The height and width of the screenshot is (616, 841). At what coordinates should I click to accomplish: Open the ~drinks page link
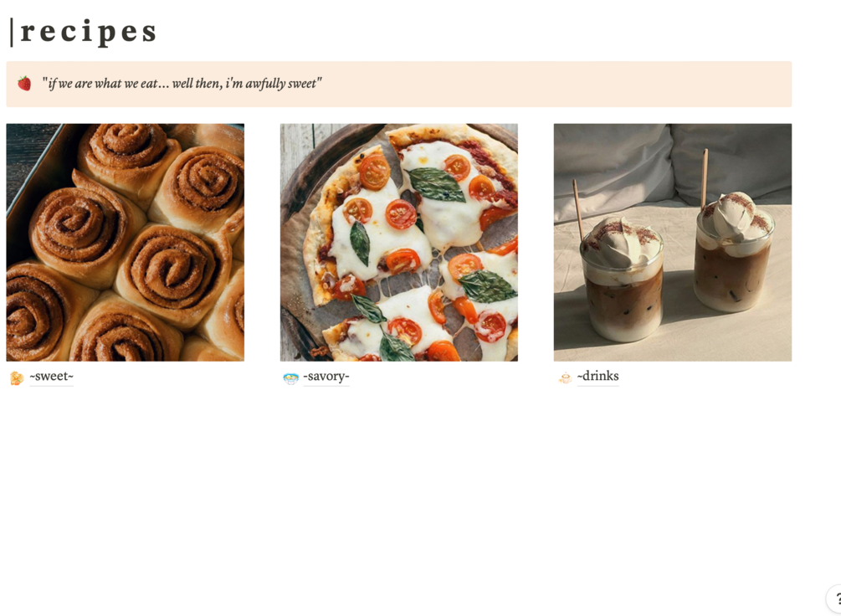[597, 376]
